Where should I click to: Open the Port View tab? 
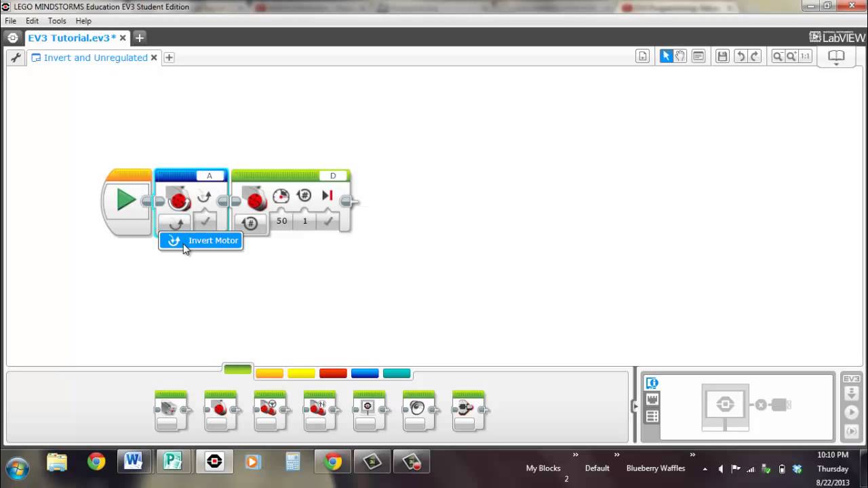click(x=652, y=400)
